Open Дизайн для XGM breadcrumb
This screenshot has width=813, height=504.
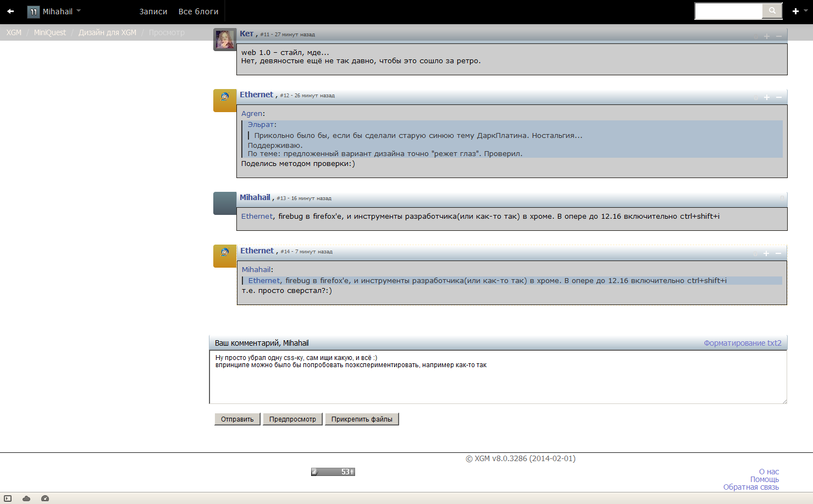point(107,32)
